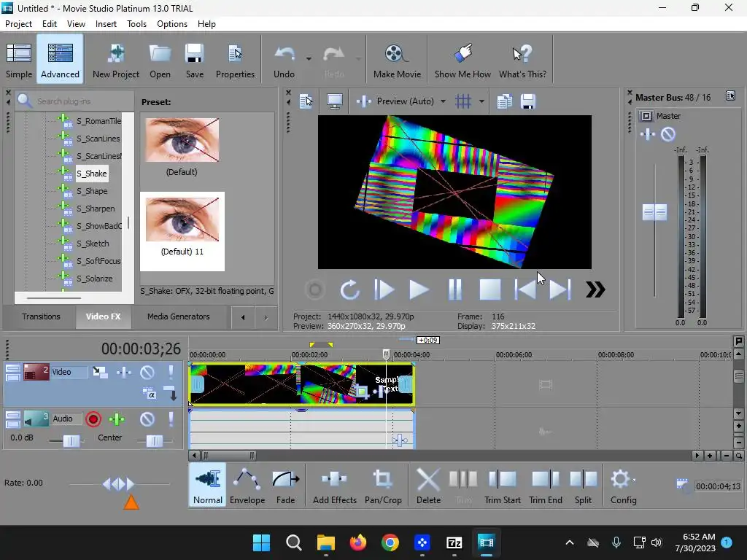Mute the Master Bus output
This screenshot has height=560, width=747.
tap(668, 134)
